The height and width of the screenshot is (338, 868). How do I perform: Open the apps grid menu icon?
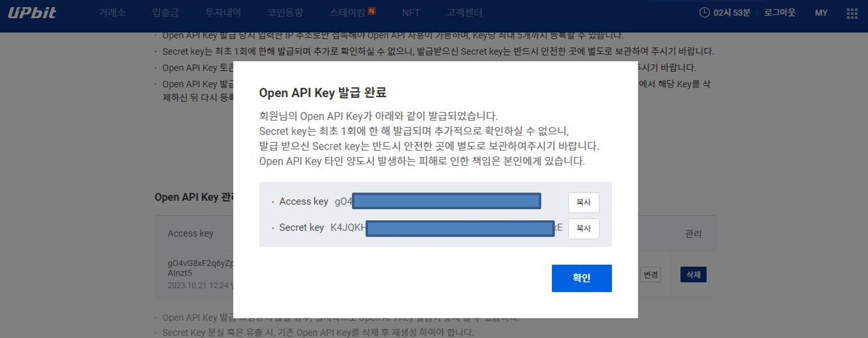pyautogui.click(x=852, y=13)
